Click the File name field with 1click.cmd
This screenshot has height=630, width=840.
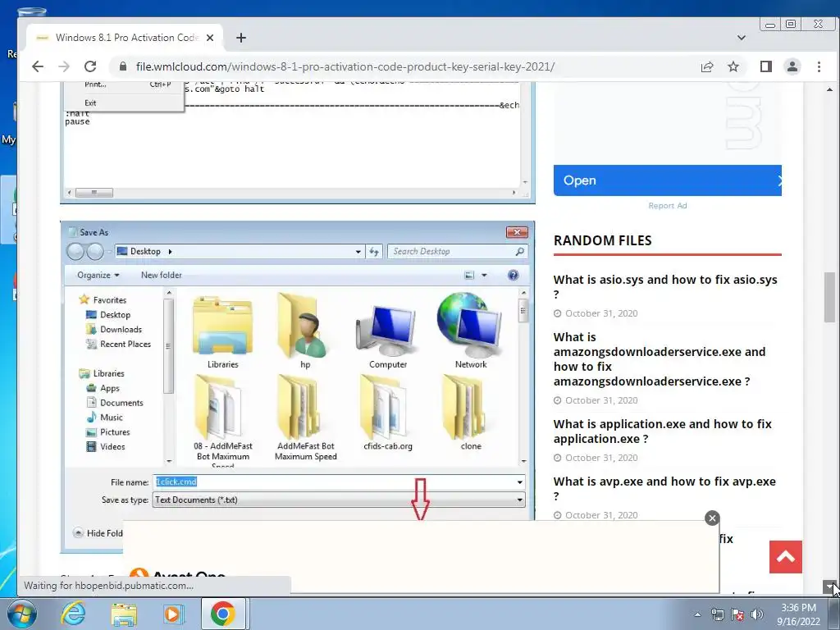pos(339,482)
